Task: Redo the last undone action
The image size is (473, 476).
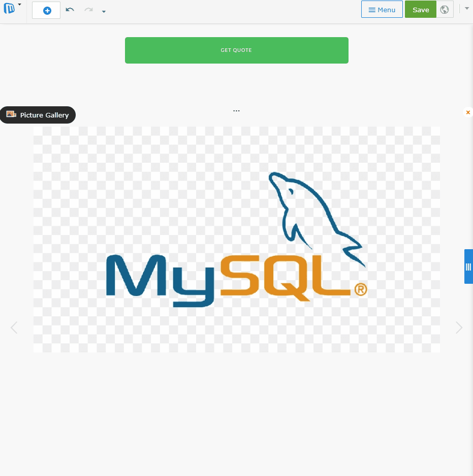Action: [x=88, y=10]
